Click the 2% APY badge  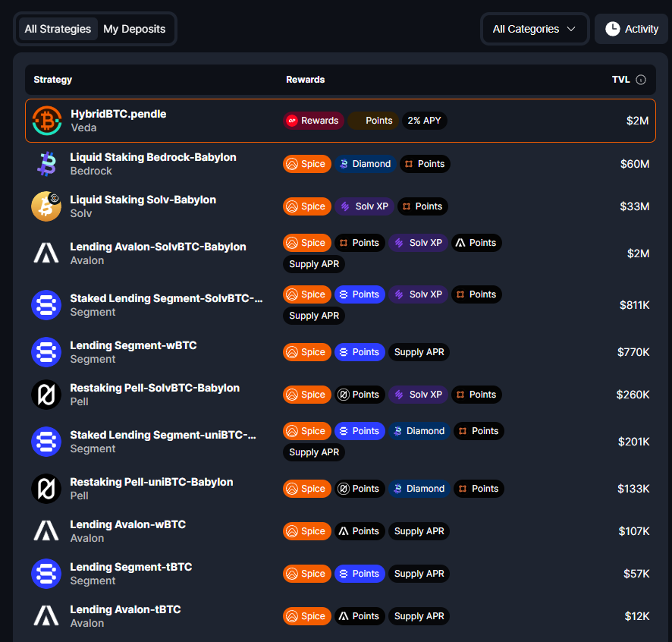[x=424, y=121]
